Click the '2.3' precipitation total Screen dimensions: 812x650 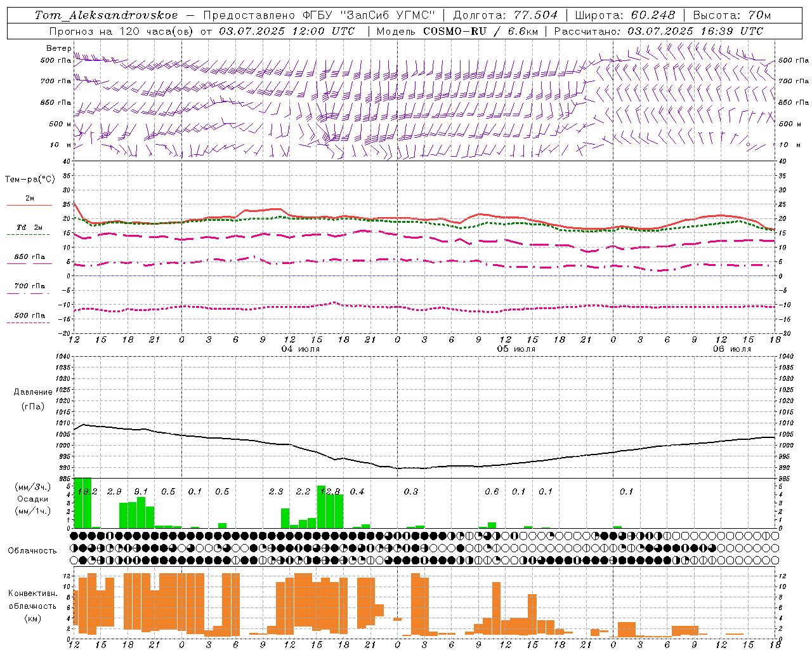276,492
